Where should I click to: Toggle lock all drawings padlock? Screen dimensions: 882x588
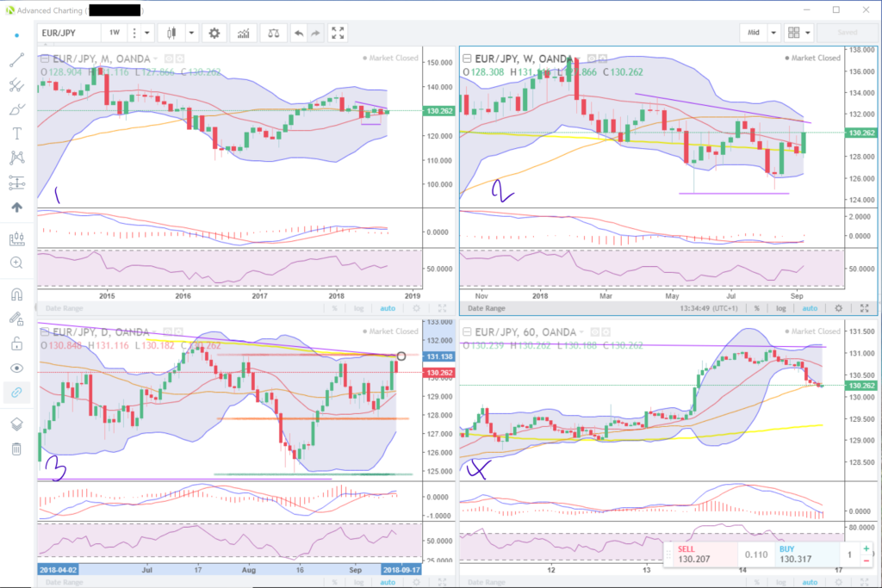click(x=16, y=344)
